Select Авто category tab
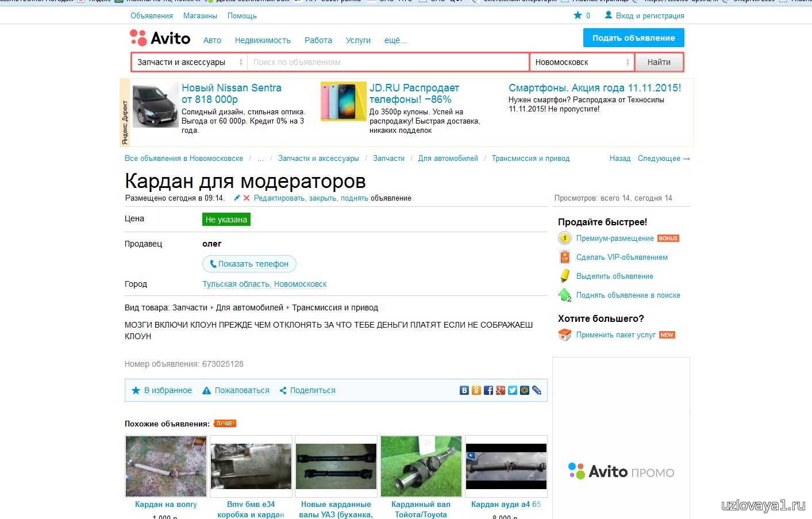The width and height of the screenshot is (812, 519). click(x=212, y=40)
